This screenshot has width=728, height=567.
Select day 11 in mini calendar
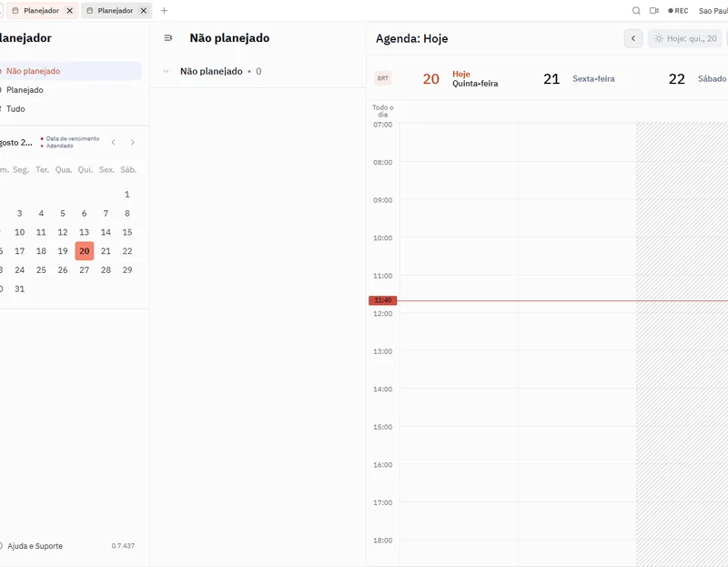pyautogui.click(x=41, y=232)
